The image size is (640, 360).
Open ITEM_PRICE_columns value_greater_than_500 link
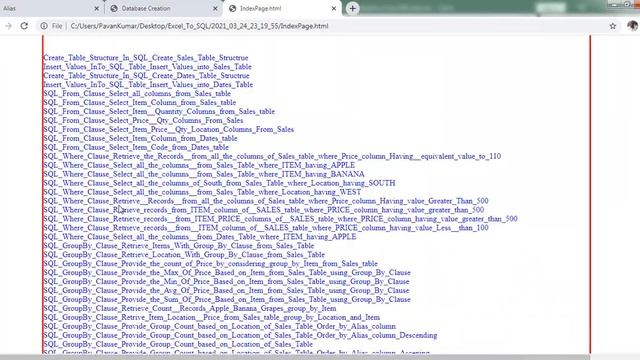[280, 219]
